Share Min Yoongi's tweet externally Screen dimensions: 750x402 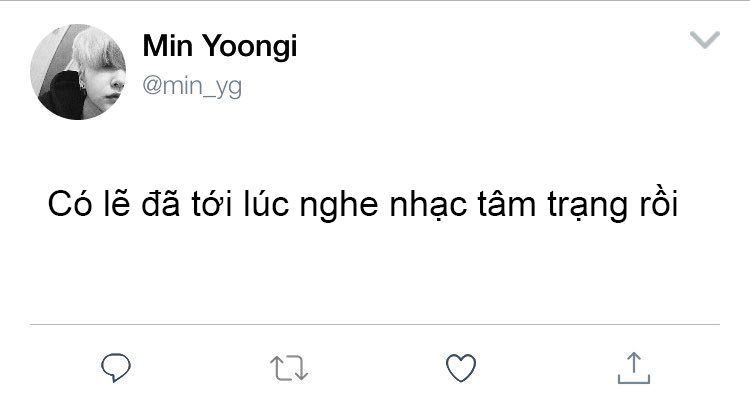tap(634, 368)
